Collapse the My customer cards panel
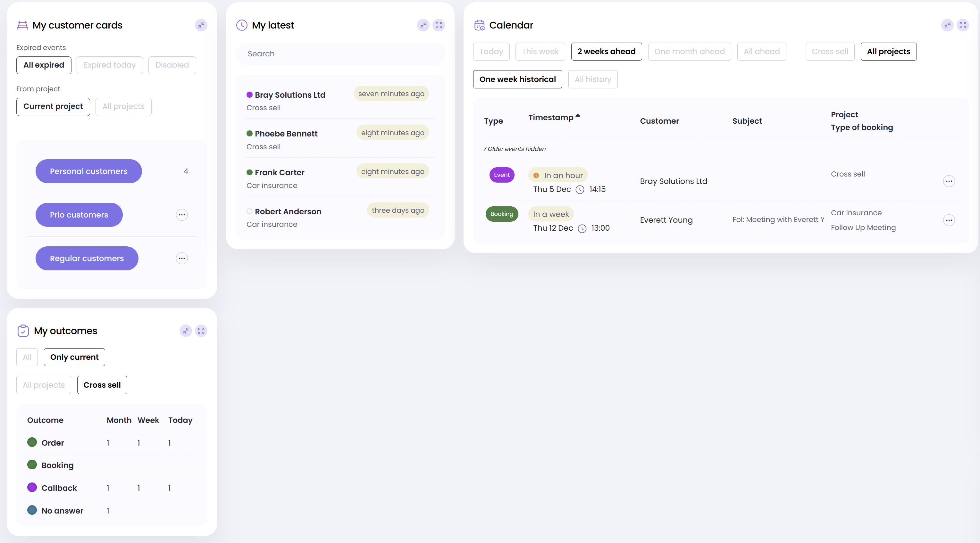This screenshot has width=980, height=543. (x=201, y=25)
